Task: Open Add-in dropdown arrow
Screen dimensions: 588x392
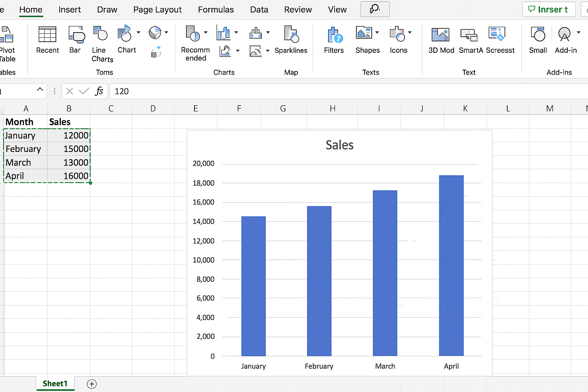Action: click(x=578, y=33)
